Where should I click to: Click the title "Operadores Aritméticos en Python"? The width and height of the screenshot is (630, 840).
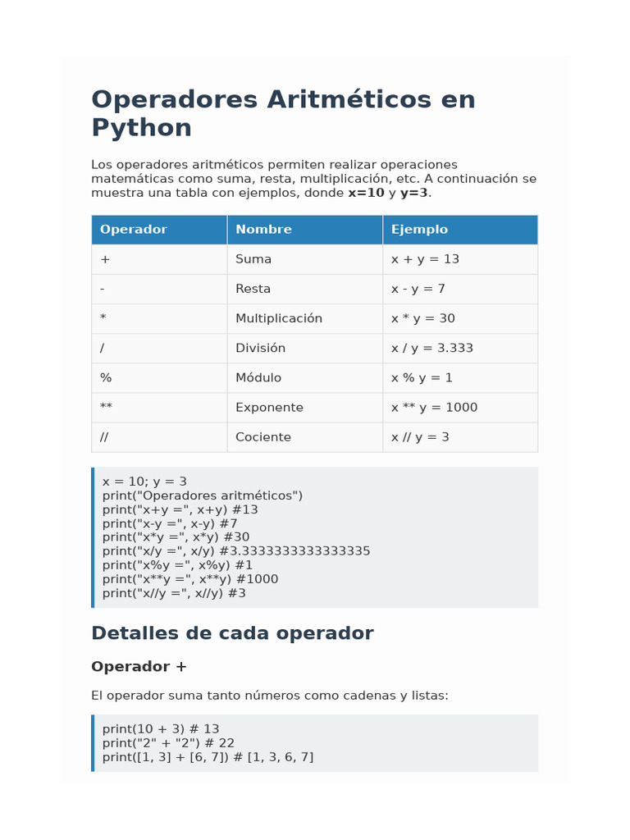pyautogui.click(x=283, y=113)
